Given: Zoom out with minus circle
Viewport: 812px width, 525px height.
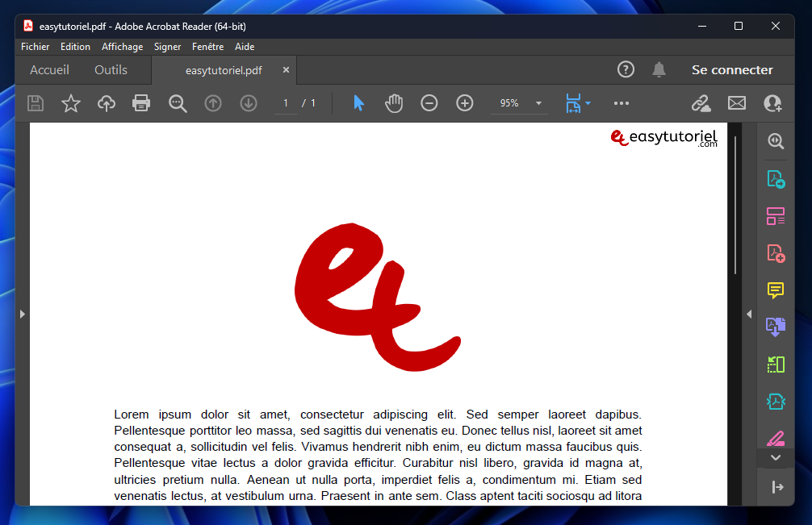Looking at the screenshot, I should [429, 103].
